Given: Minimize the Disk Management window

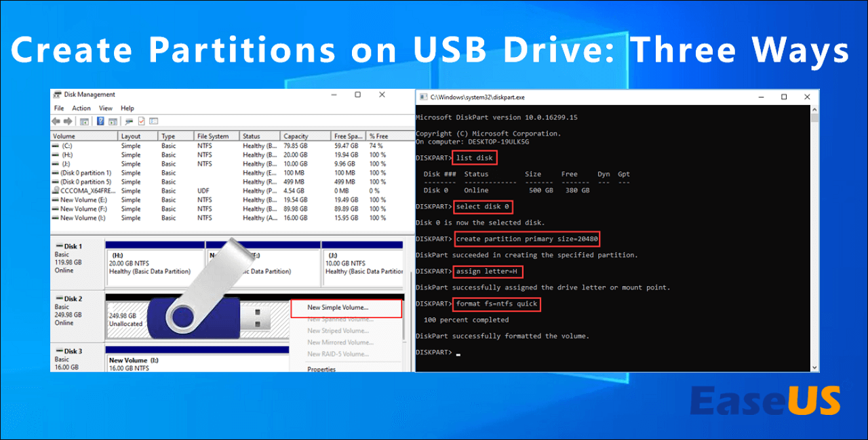Looking at the screenshot, I should (x=334, y=95).
